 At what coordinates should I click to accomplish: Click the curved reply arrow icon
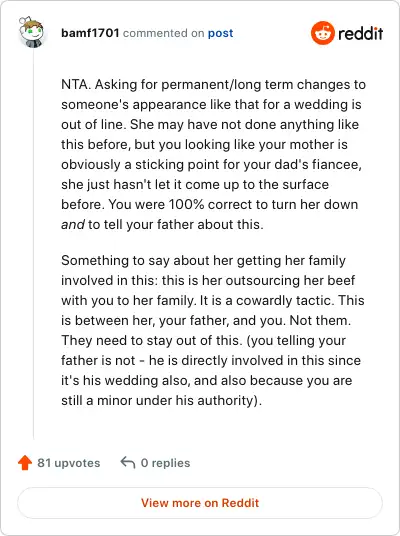coord(128,463)
